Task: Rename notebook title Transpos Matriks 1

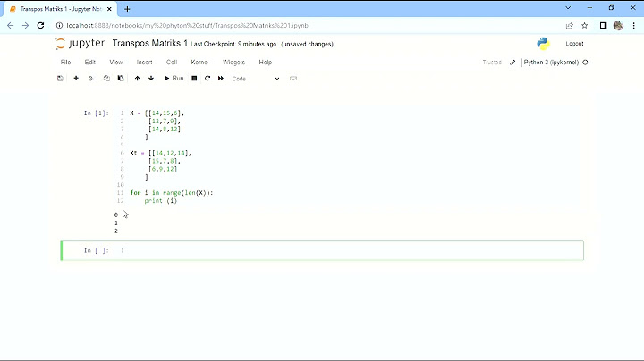Action: 150,43
